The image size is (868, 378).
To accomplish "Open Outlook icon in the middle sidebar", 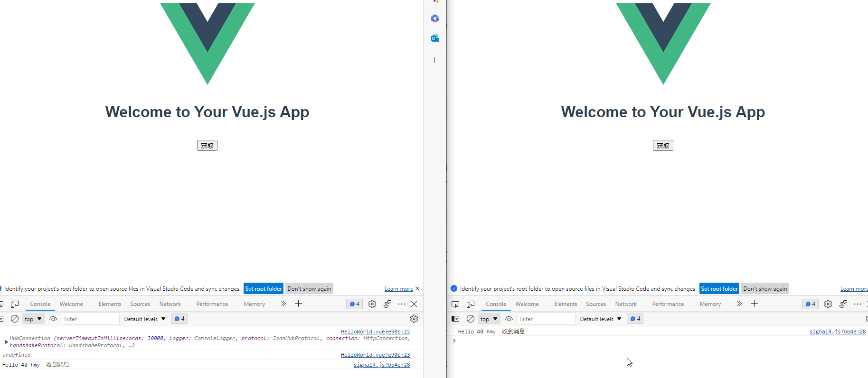I will tap(435, 38).
